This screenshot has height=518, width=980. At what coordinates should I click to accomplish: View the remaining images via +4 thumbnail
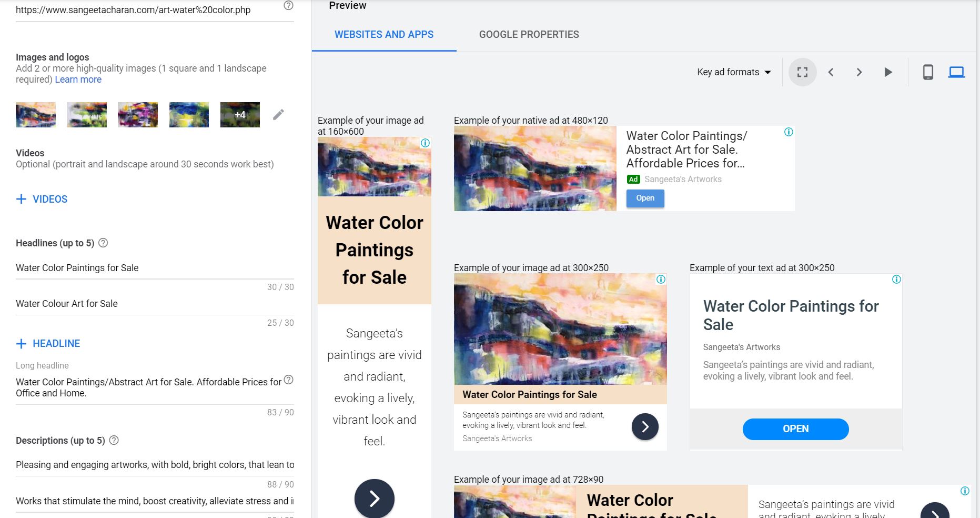click(240, 114)
